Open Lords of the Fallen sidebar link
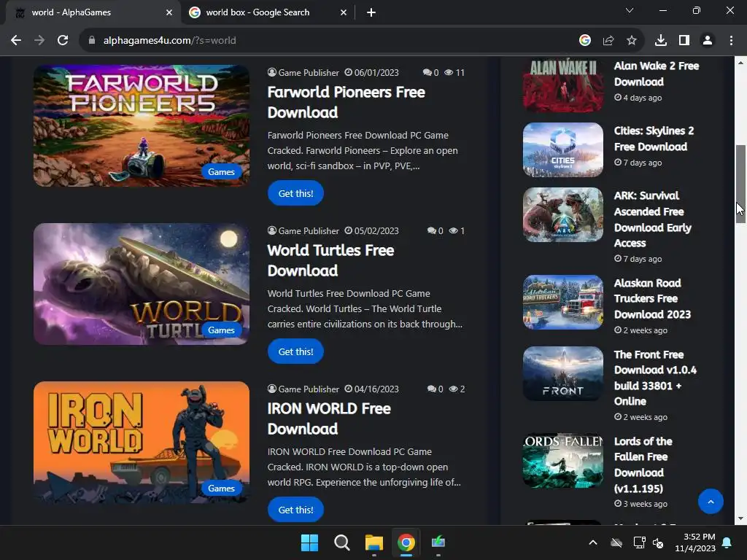Screen dimensions: 747x560 pyautogui.click(x=643, y=464)
